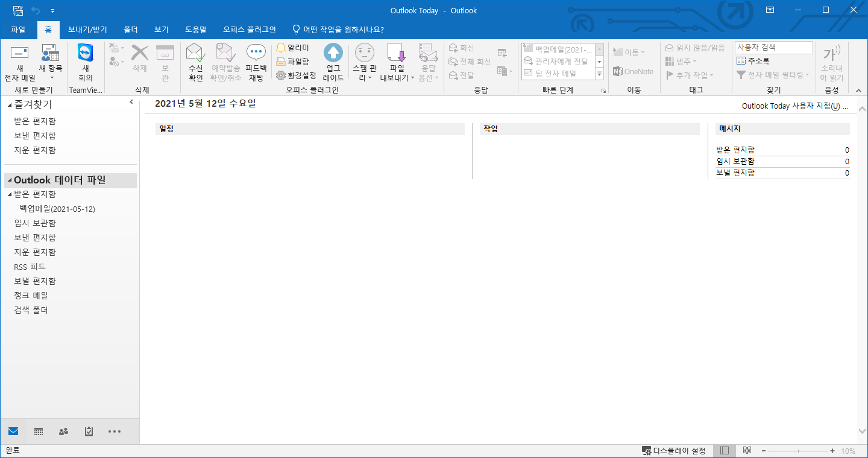
Task: Collapse the 즐겨찾기 favorites section
Action: click(x=10, y=105)
